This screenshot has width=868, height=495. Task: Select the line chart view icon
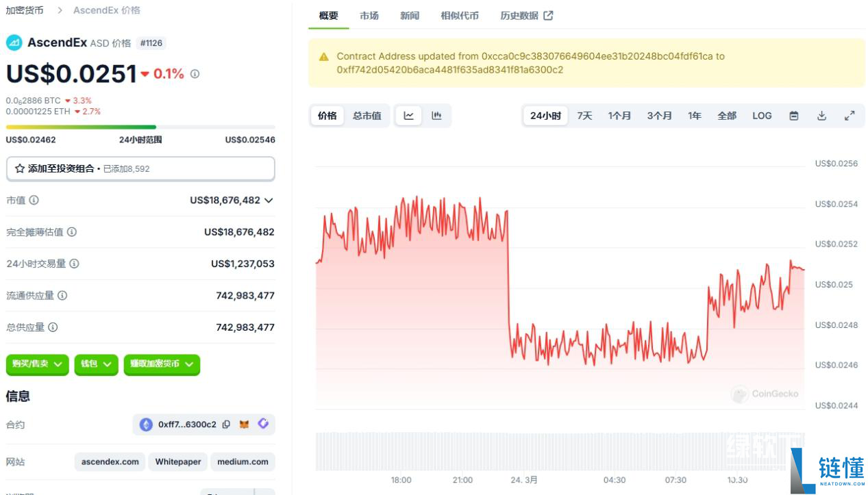pos(409,116)
